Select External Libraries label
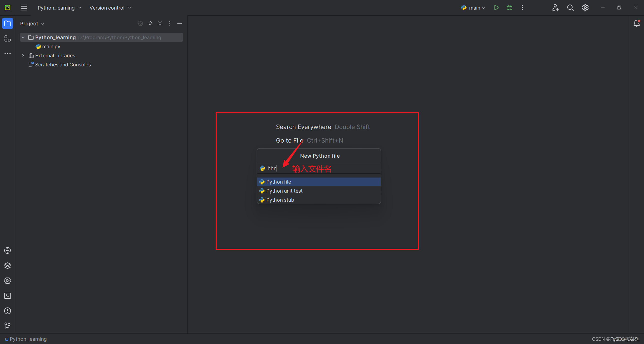The height and width of the screenshot is (344, 644). click(x=55, y=56)
